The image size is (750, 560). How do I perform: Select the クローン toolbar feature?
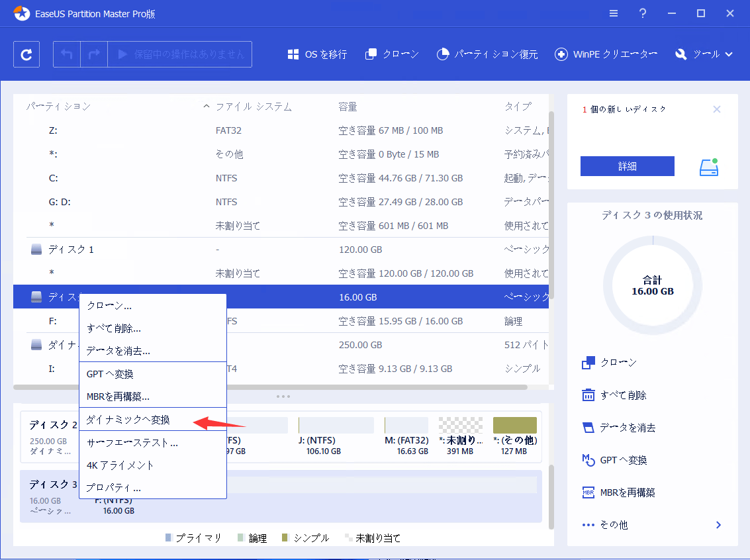click(x=392, y=54)
